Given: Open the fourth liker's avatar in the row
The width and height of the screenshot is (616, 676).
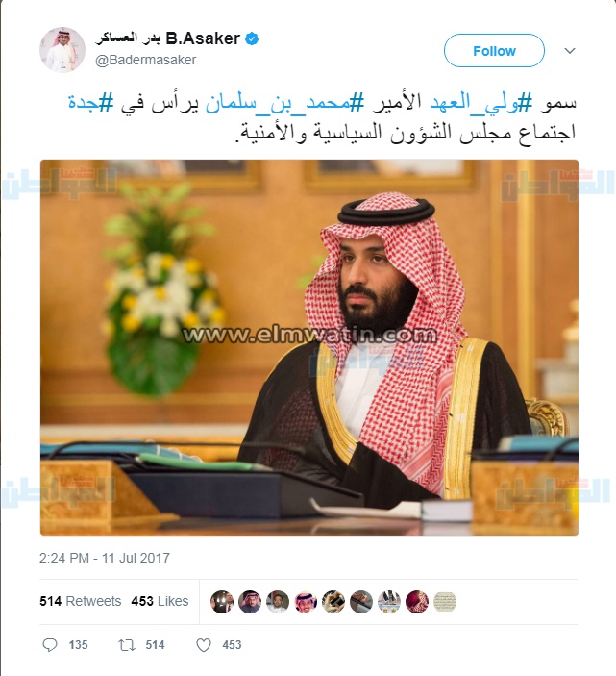Looking at the screenshot, I should click(x=306, y=601).
